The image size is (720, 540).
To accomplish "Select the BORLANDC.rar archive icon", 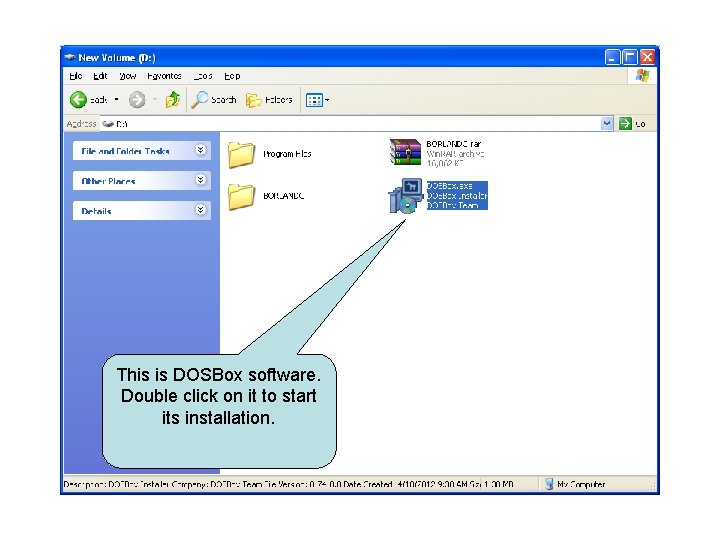I will coord(405,152).
